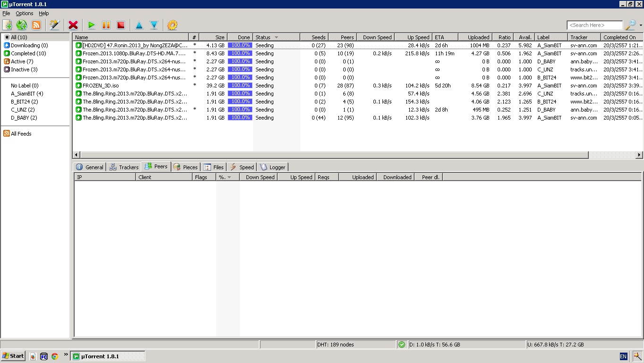Switch to the General tab

click(x=89, y=167)
